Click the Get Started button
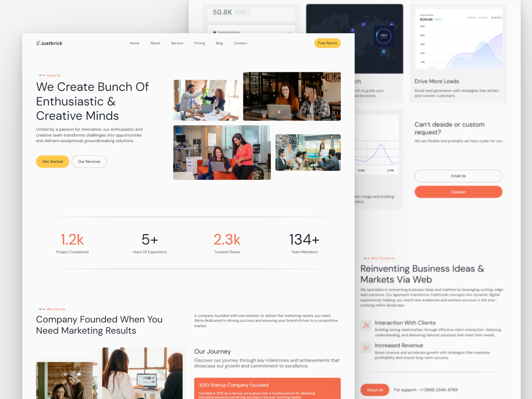The width and height of the screenshot is (532, 399). click(x=53, y=161)
